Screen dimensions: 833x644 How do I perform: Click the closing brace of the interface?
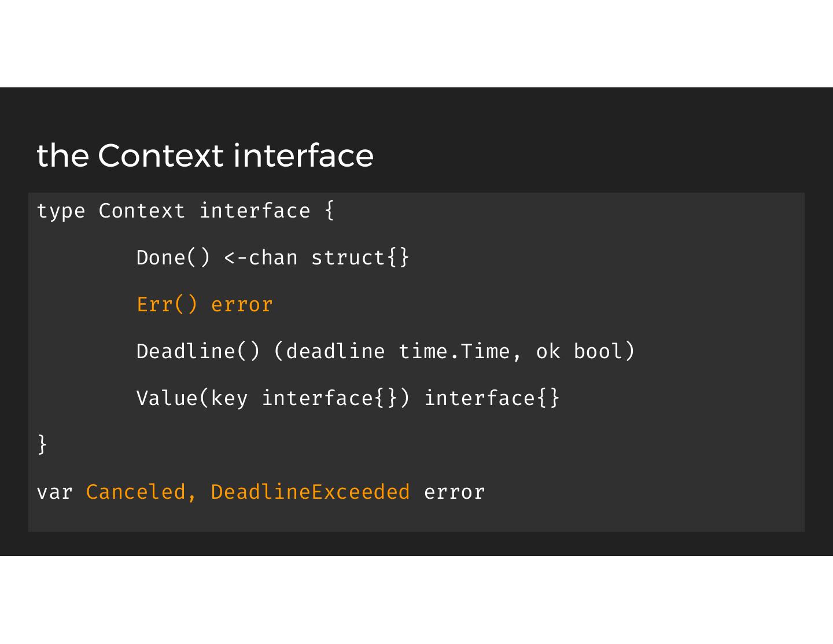(x=42, y=444)
